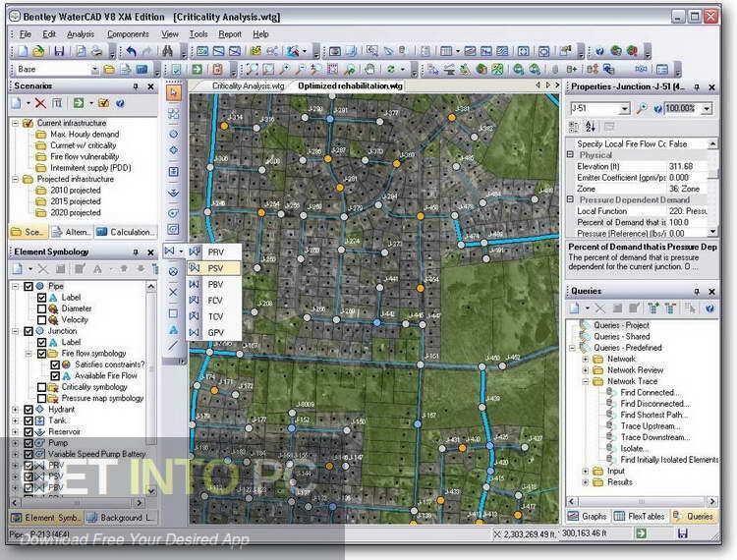737x560 pixels.
Task: Click the Pan hand tool icon
Action: coord(370,70)
